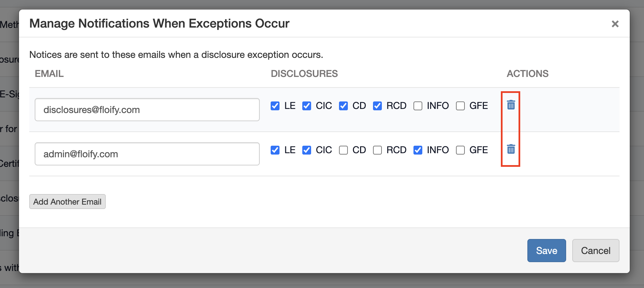The width and height of the screenshot is (644, 288).
Task: Enable GFE for admin@floify.com
Action: pyautogui.click(x=460, y=150)
